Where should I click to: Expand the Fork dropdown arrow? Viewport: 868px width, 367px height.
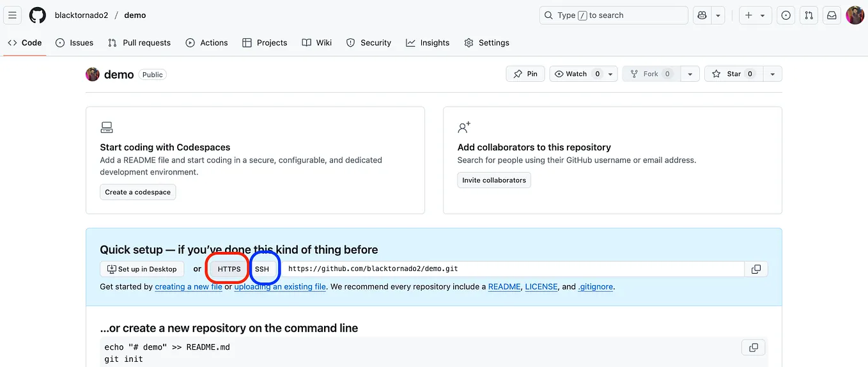tap(690, 74)
